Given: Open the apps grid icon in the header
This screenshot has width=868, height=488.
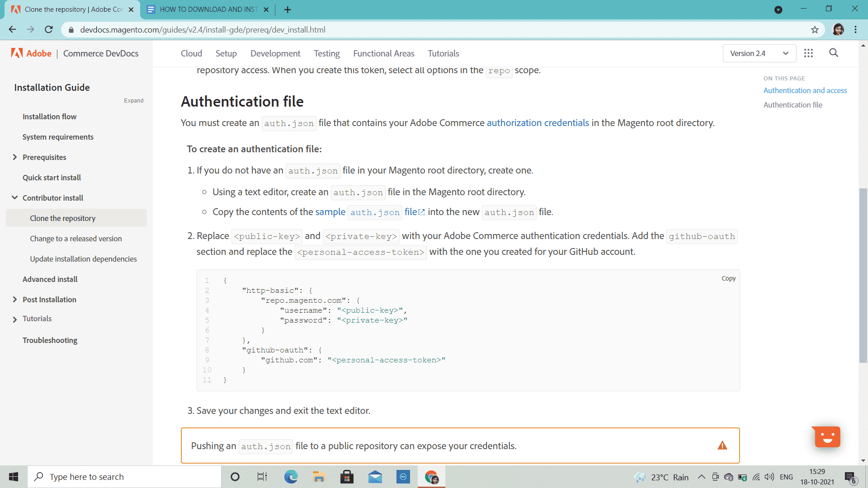Looking at the screenshot, I should coord(808,53).
